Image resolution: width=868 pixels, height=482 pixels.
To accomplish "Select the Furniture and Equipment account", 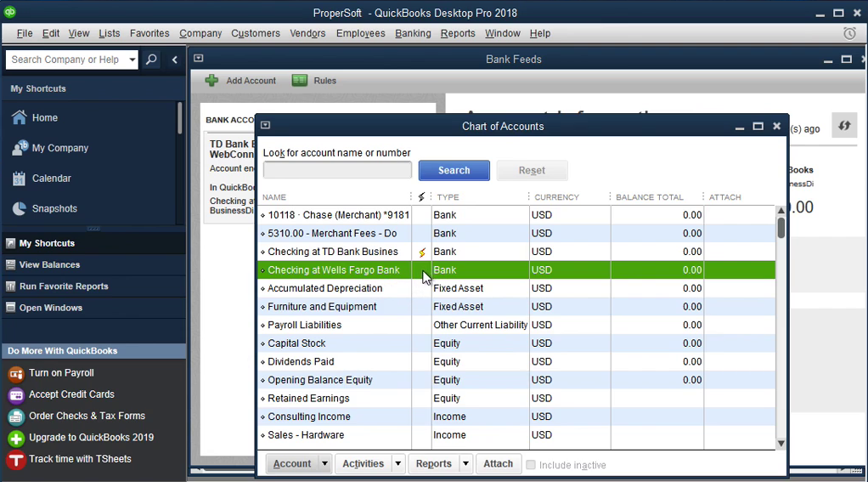I will coord(516,306).
